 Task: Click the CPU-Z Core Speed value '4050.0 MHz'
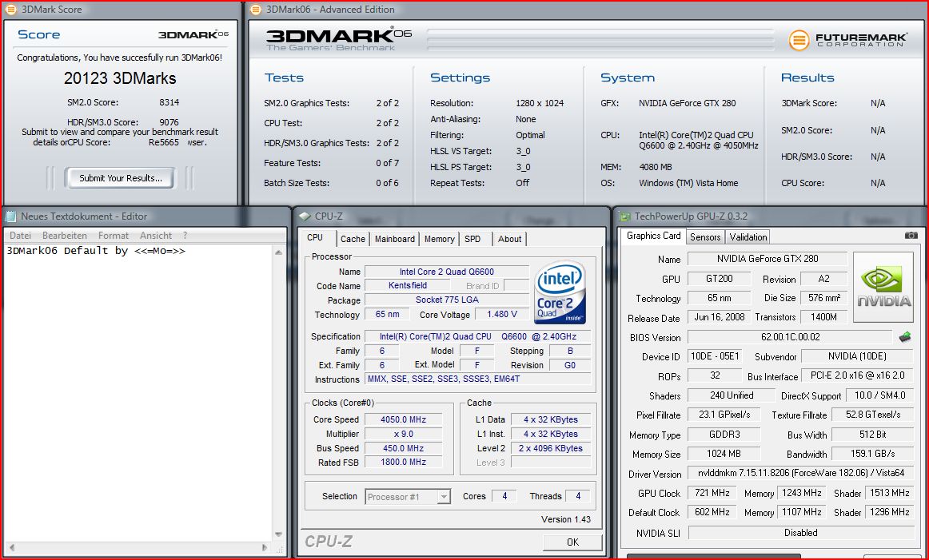pos(403,419)
